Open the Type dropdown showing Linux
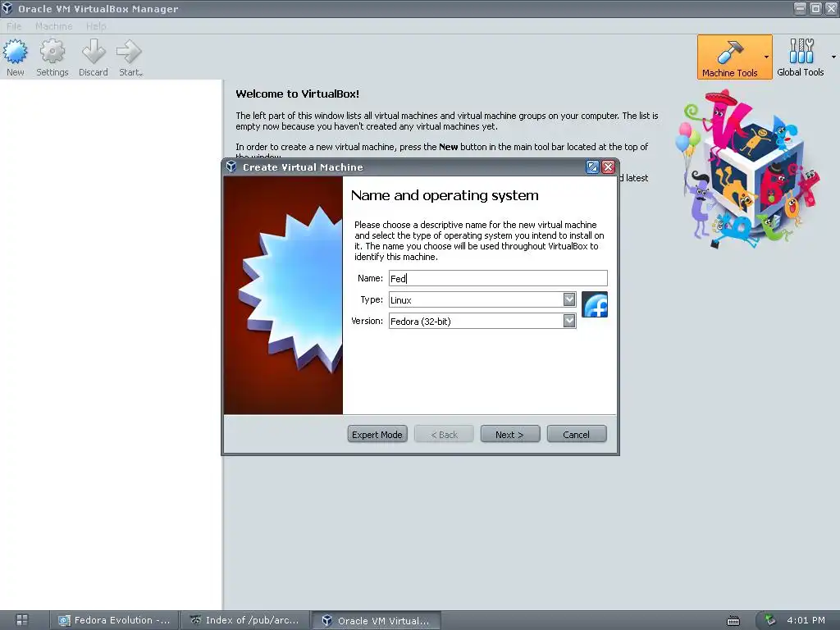Viewport: 840px width, 630px height. [482, 299]
